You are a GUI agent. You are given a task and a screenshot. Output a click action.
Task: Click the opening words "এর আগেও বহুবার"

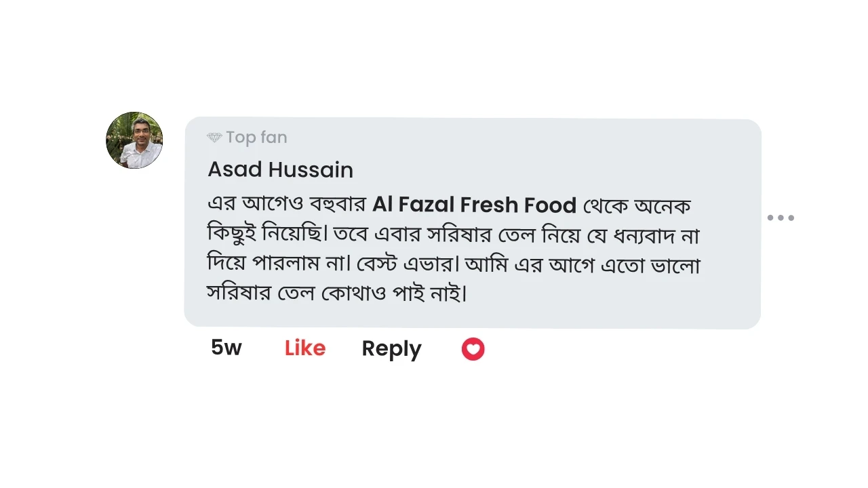pos(286,205)
